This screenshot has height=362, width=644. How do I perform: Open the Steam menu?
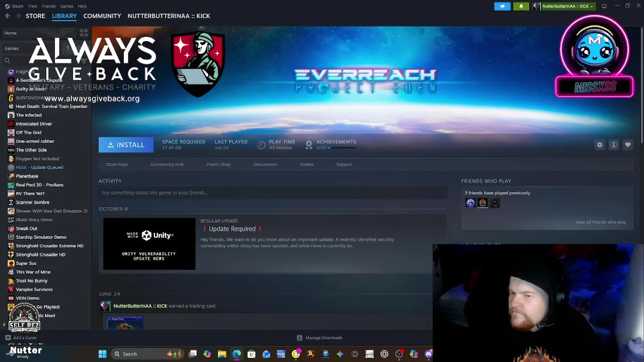pyautogui.click(x=14, y=6)
